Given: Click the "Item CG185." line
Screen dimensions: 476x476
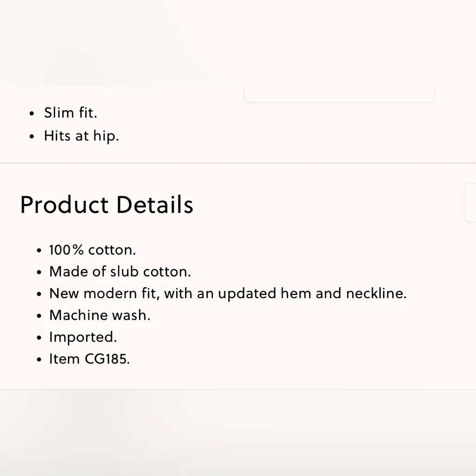Looking at the screenshot, I should (x=89, y=359).
